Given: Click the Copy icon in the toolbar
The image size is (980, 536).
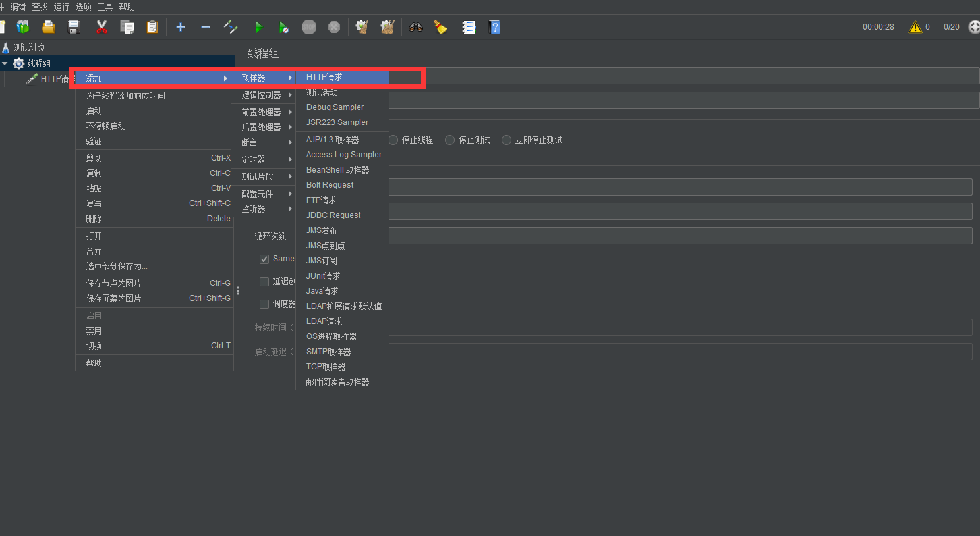Looking at the screenshot, I should pos(127,27).
